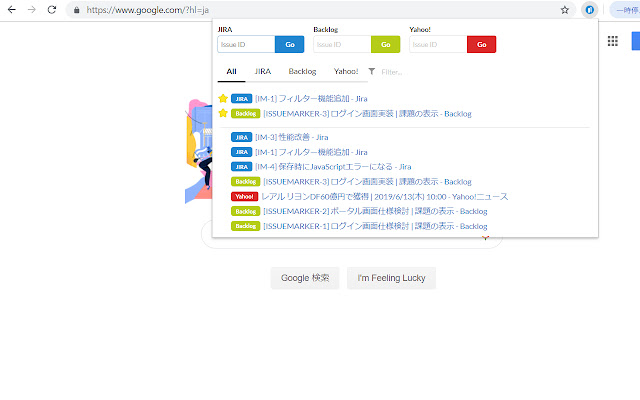640x400 pixels.
Task: Click the green Backlog Go button
Action: pyautogui.click(x=385, y=44)
